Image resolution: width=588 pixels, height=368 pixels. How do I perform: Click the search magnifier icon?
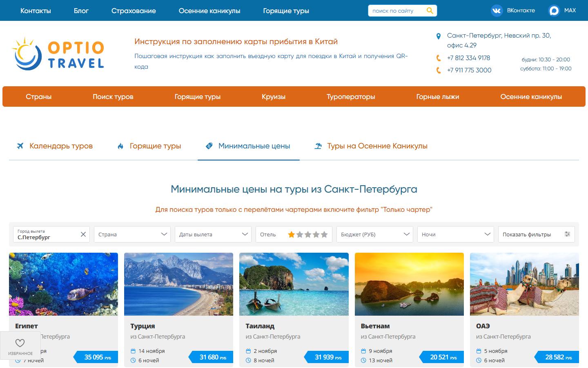(x=430, y=11)
